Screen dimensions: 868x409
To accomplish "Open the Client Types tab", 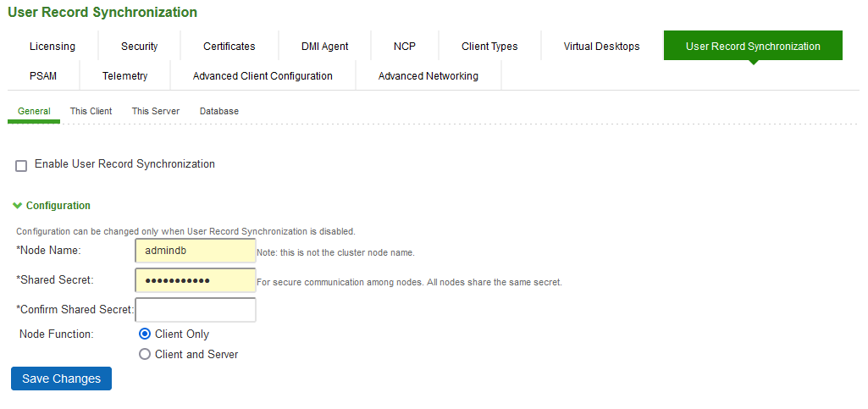I will (x=489, y=47).
